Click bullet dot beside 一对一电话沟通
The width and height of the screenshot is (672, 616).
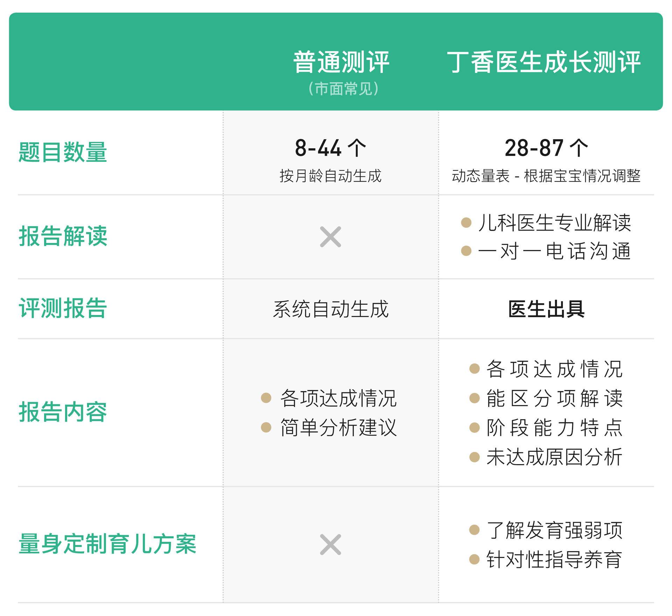[x=466, y=251]
